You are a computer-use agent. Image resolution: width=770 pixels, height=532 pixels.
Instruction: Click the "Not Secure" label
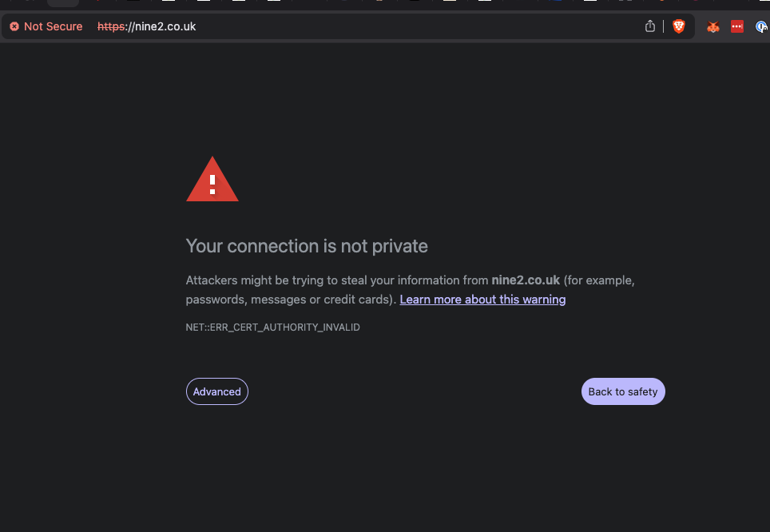click(53, 26)
